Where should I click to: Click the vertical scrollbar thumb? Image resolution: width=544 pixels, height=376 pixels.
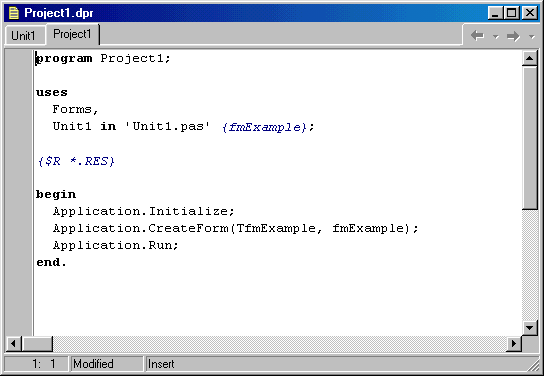tap(529, 138)
